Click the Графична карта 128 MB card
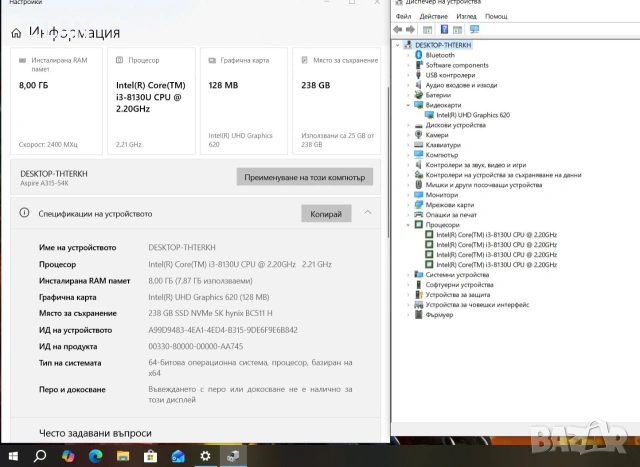This screenshot has width=640, height=467. [244, 101]
